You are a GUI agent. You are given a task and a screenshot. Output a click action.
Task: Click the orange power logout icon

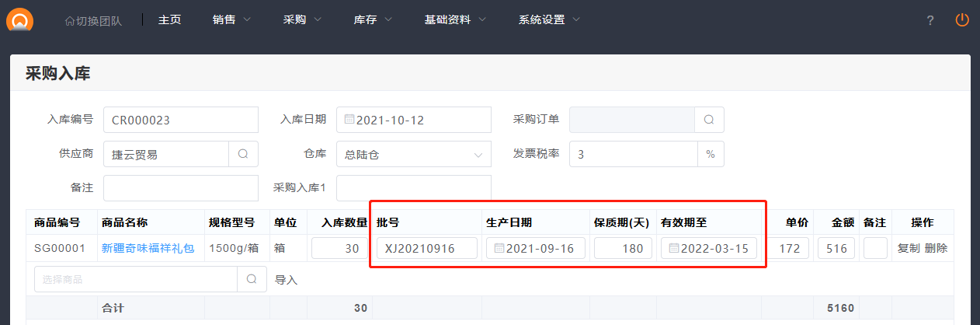(x=962, y=19)
